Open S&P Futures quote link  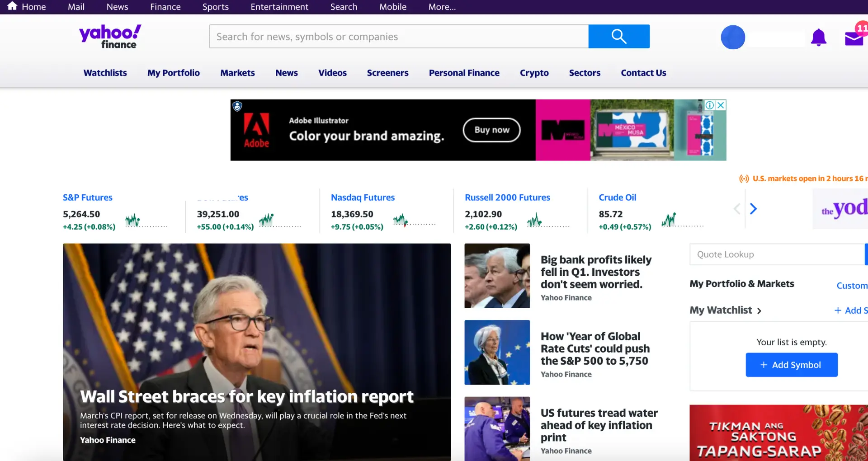(x=88, y=198)
